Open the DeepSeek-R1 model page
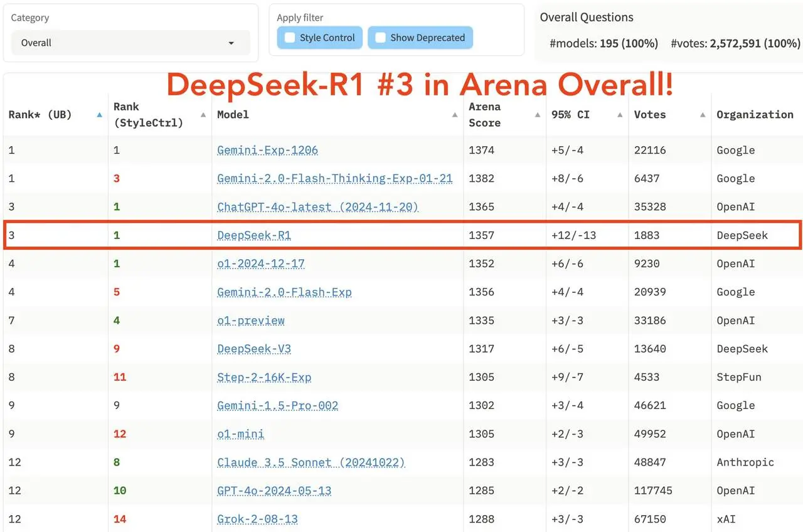The height and width of the screenshot is (532, 803). pyautogui.click(x=253, y=235)
